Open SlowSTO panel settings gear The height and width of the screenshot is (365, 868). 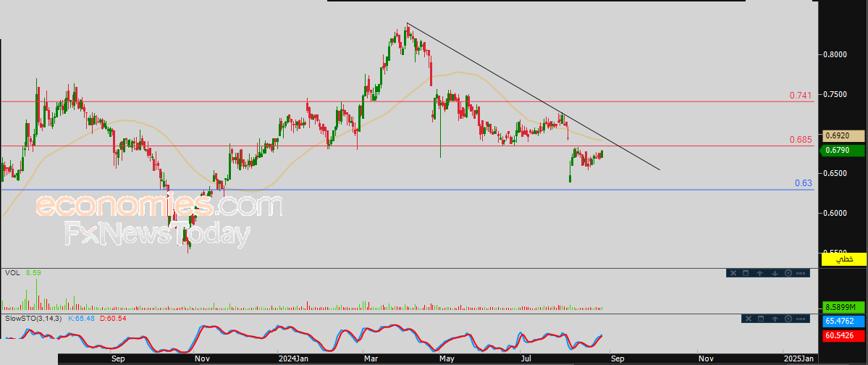(788, 319)
